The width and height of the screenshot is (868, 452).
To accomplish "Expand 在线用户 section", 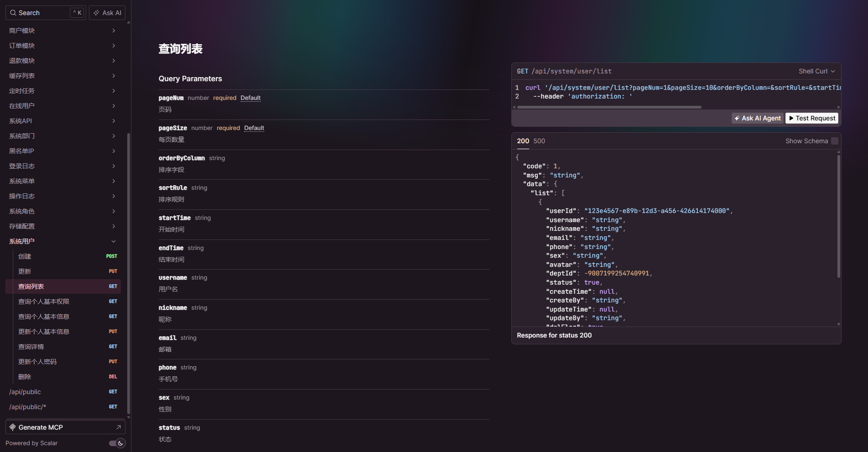I will coord(62,106).
